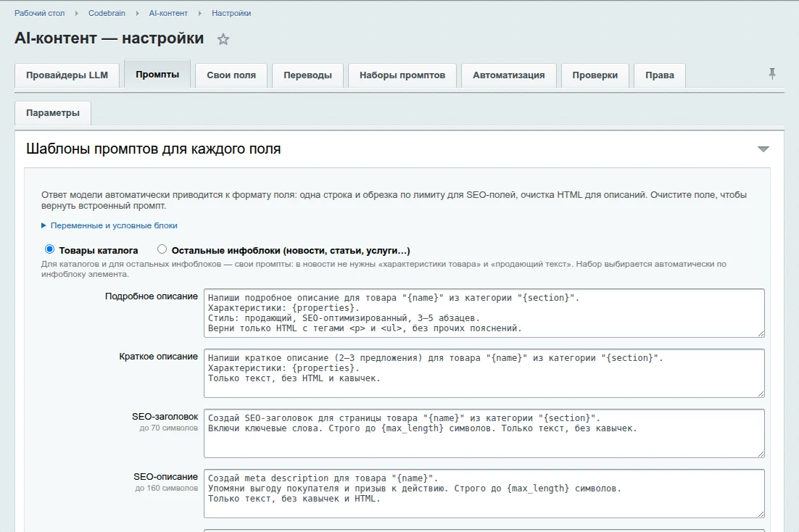Switch to the Проверки tab

595,75
